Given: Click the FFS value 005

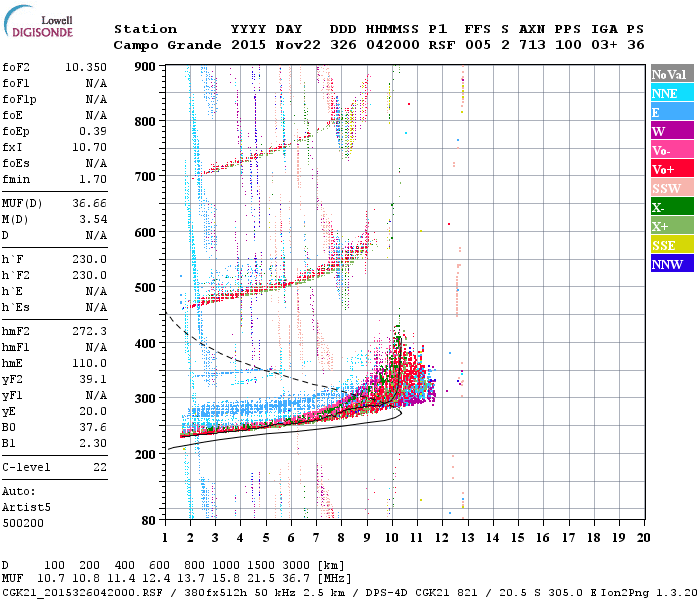Looking at the screenshot, I should [478, 45].
